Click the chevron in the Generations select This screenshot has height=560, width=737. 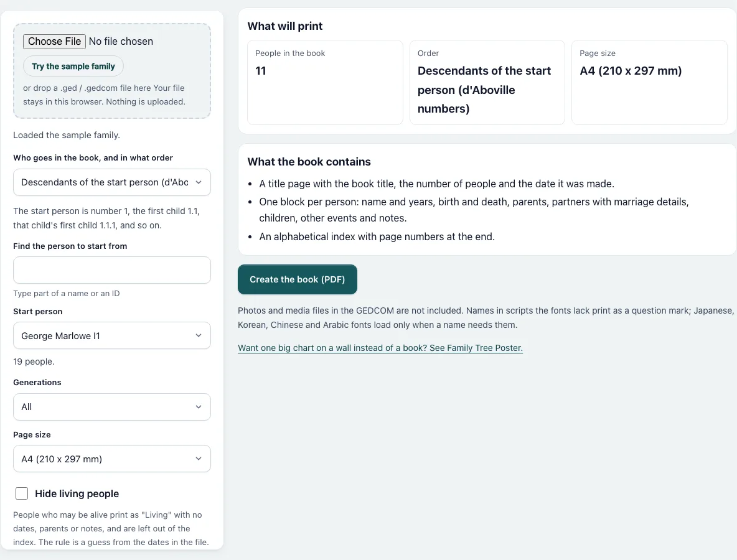(199, 407)
